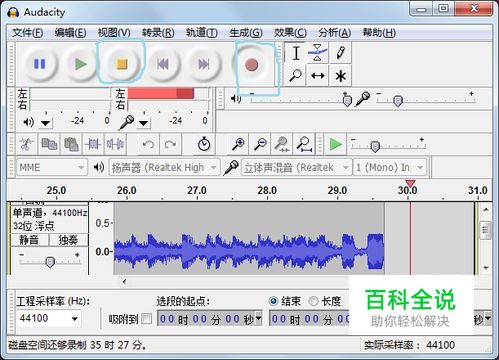Screen dimensions: 499x360
Task: Click the Cut scissors icon
Action: click(27, 145)
